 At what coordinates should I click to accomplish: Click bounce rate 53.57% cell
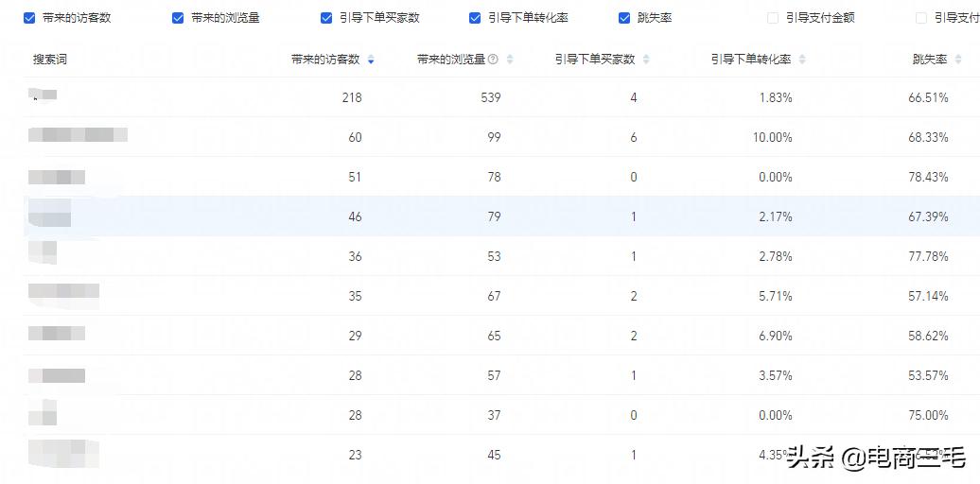click(x=928, y=376)
